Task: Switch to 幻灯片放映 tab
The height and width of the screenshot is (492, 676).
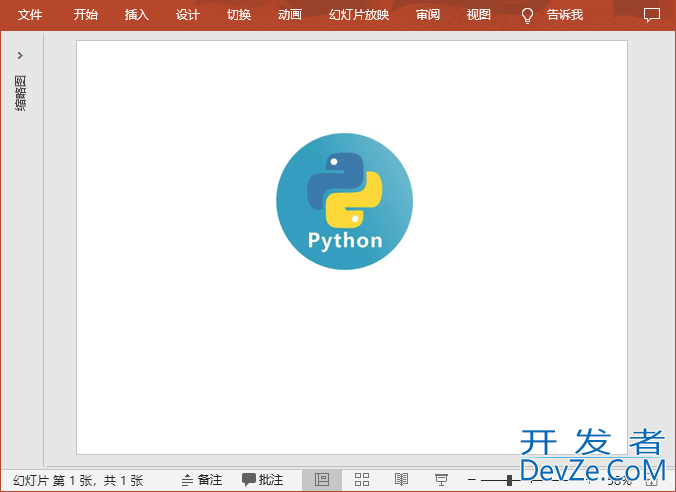Action: click(x=359, y=15)
